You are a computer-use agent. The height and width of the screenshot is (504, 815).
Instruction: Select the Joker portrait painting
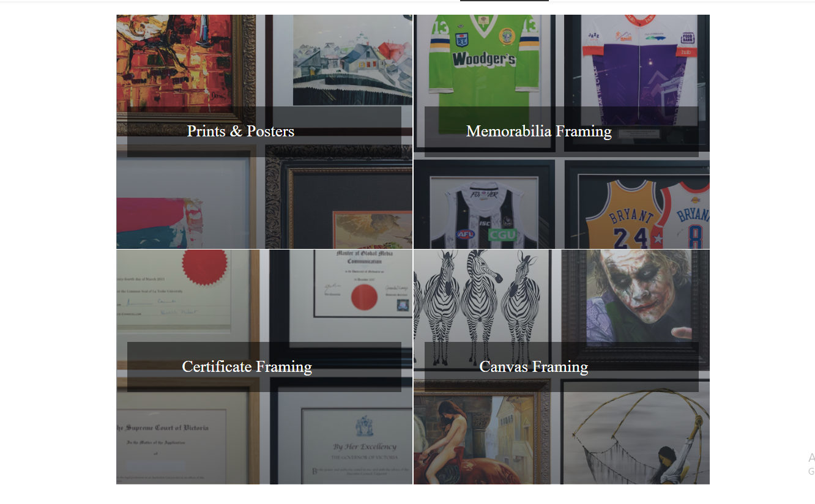click(639, 297)
